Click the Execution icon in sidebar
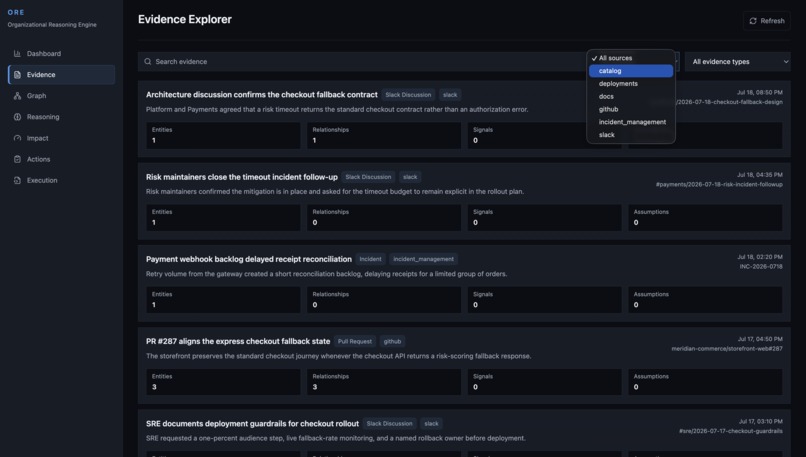Image resolution: width=806 pixels, height=457 pixels. [x=17, y=180]
